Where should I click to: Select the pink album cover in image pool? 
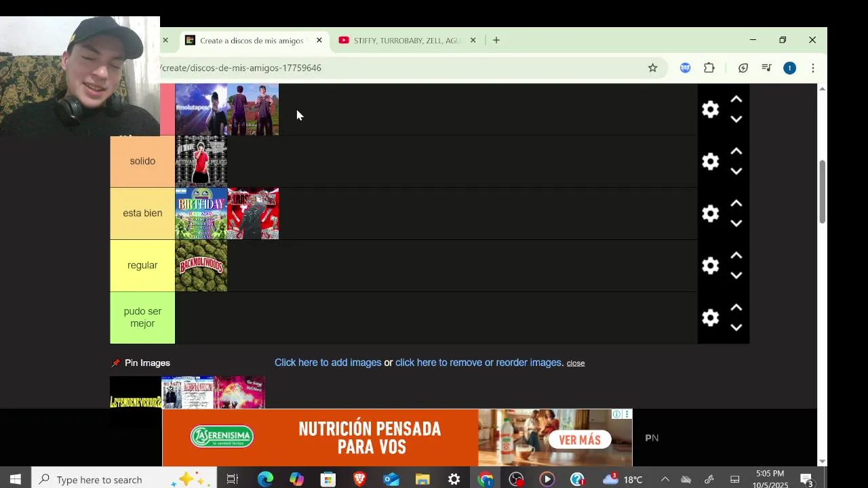pos(239,392)
